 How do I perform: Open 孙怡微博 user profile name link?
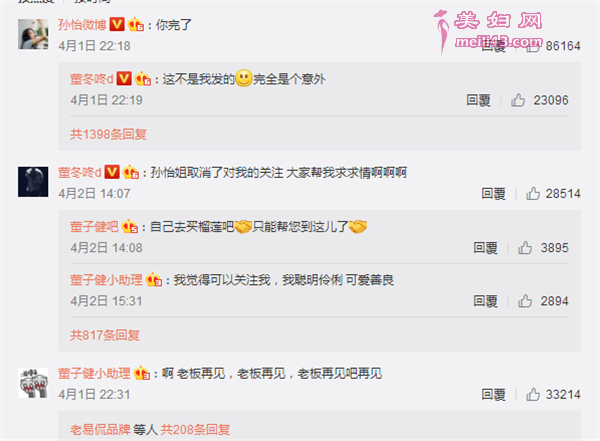[82, 25]
